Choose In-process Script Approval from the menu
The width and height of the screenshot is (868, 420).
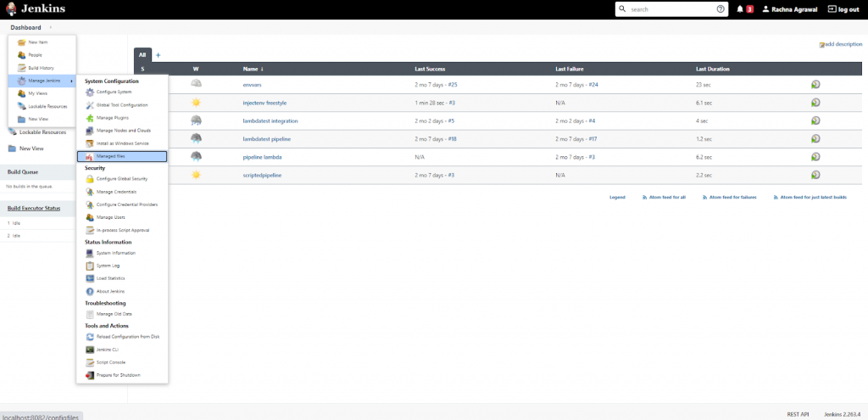pos(122,230)
